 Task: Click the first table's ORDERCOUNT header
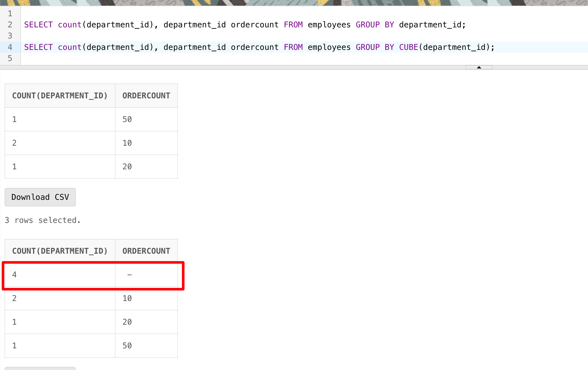tap(146, 96)
